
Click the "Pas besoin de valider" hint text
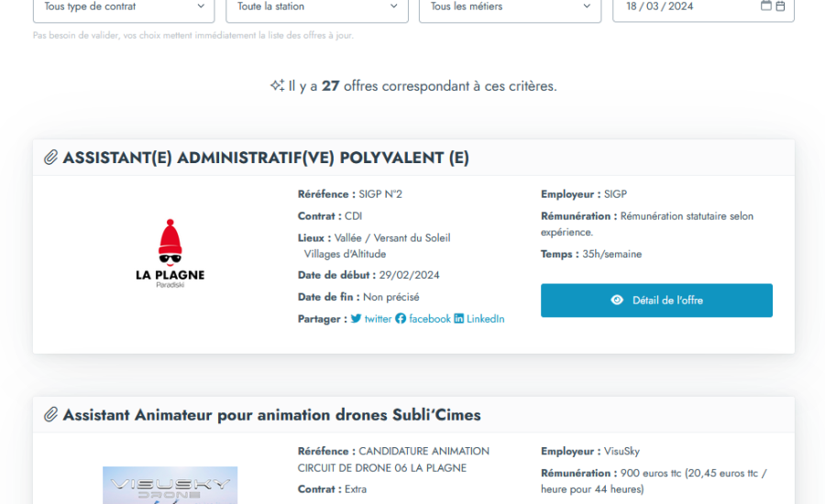tap(193, 35)
